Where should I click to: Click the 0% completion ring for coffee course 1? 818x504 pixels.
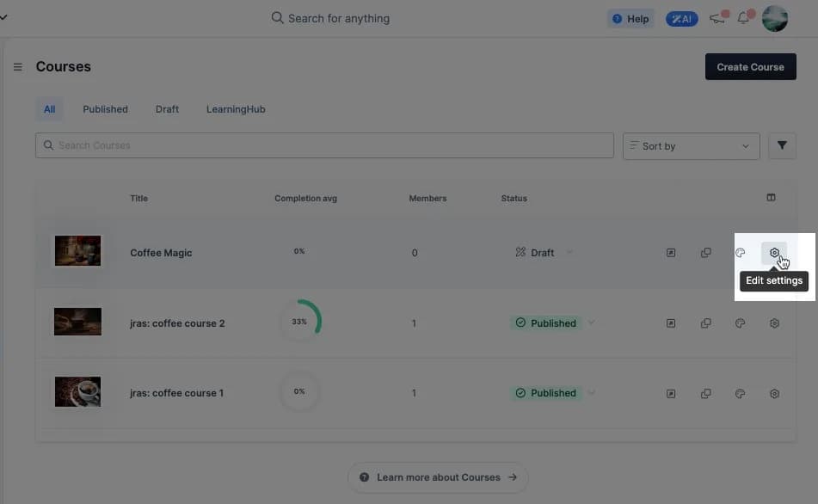pyautogui.click(x=299, y=391)
